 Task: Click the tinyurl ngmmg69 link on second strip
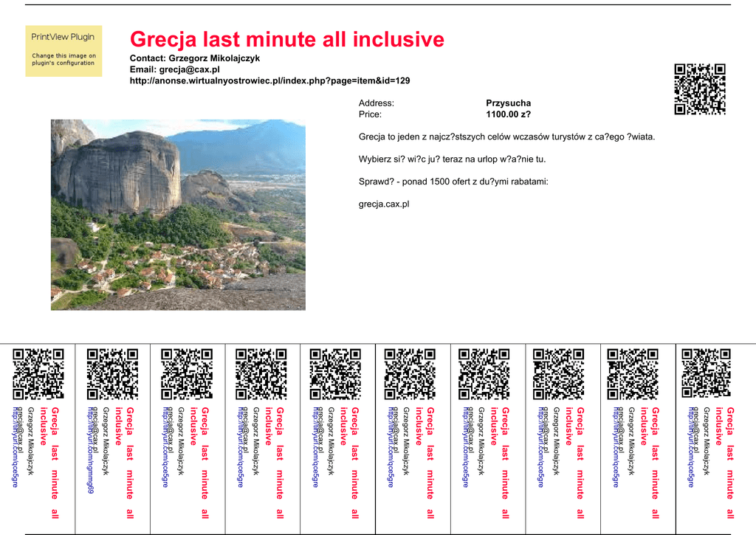tap(91, 450)
